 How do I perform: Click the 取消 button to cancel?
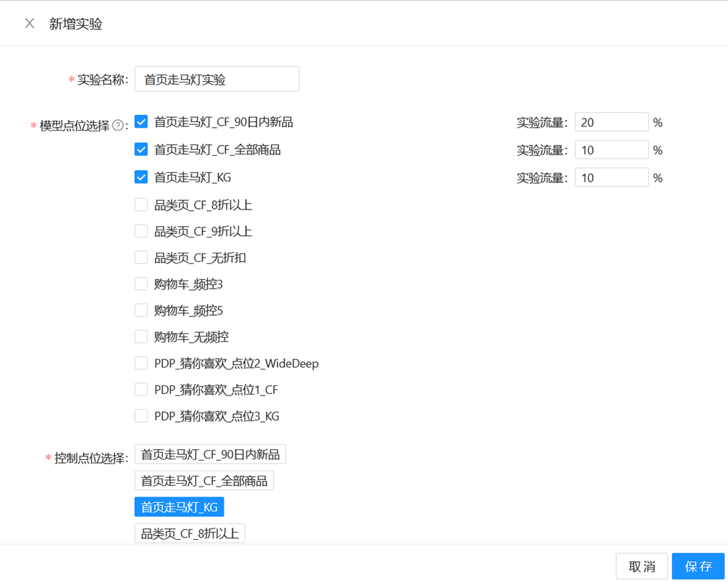pyautogui.click(x=642, y=566)
